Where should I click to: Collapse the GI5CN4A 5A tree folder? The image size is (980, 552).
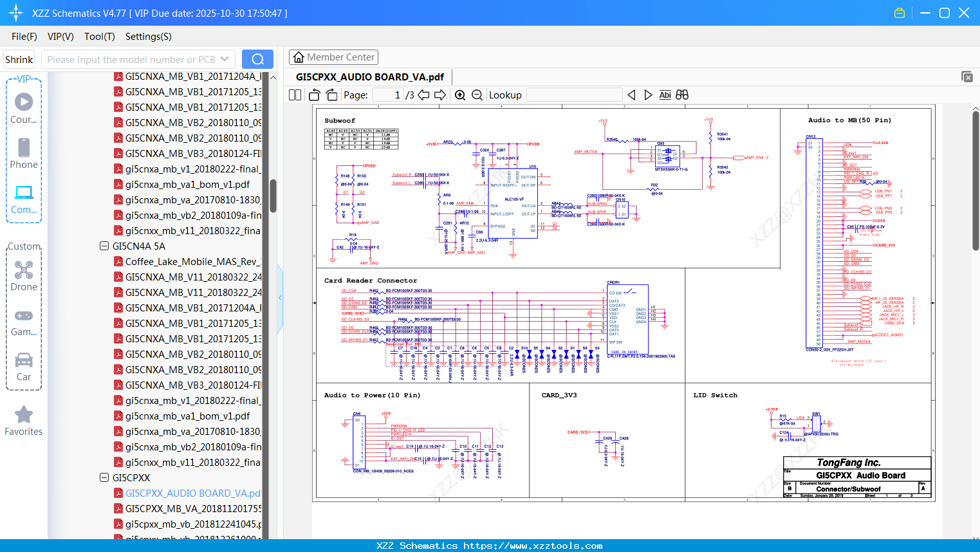tap(104, 246)
